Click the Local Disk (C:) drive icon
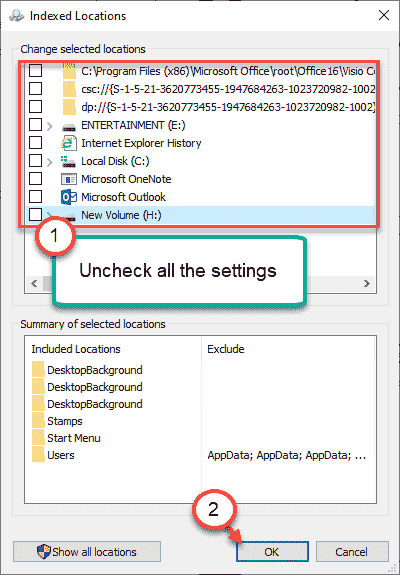This screenshot has width=400, height=575. coord(69,161)
